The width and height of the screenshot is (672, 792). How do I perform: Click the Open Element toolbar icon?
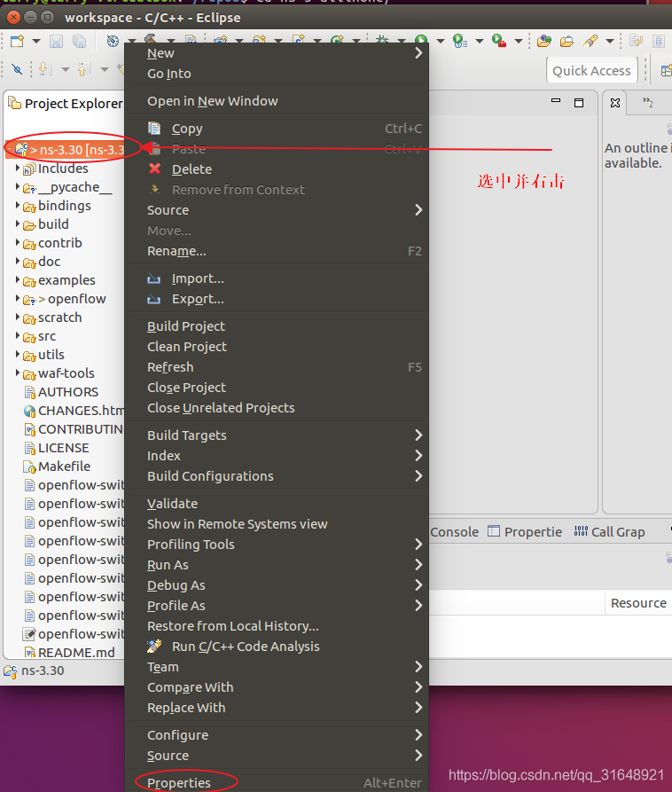543,41
